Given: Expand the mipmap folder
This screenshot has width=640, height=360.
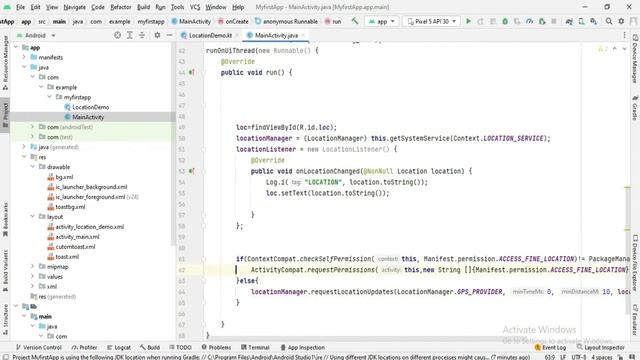Looking at the screenshot, I should click(33, 266).
